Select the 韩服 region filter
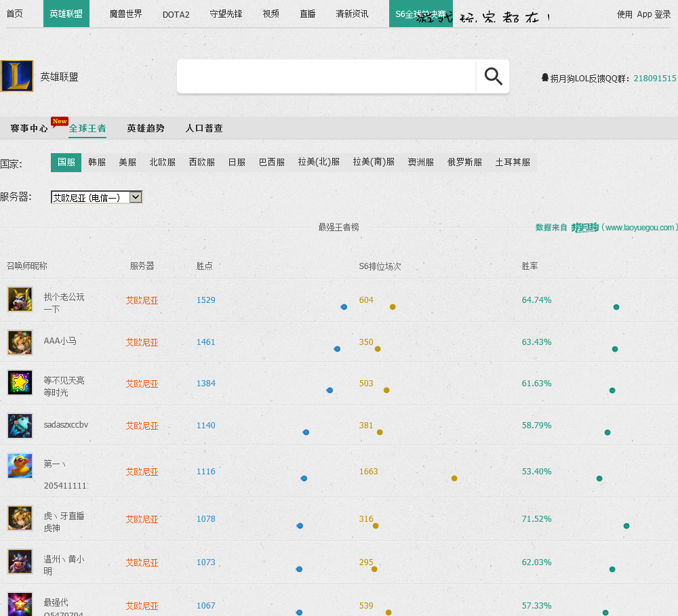678x616 pixels. pyautogui.click(x=97, y=163)
